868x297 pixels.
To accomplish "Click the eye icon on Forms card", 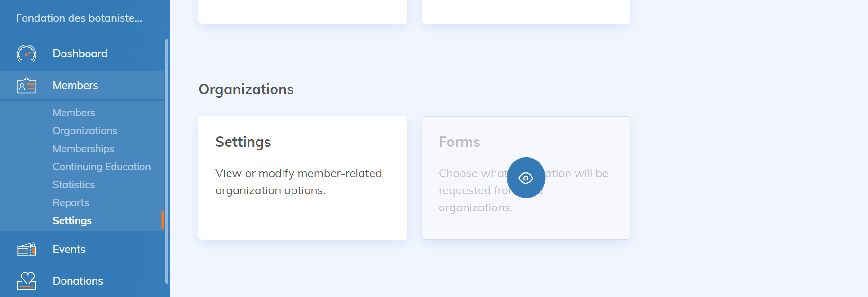I will point(526,178).
